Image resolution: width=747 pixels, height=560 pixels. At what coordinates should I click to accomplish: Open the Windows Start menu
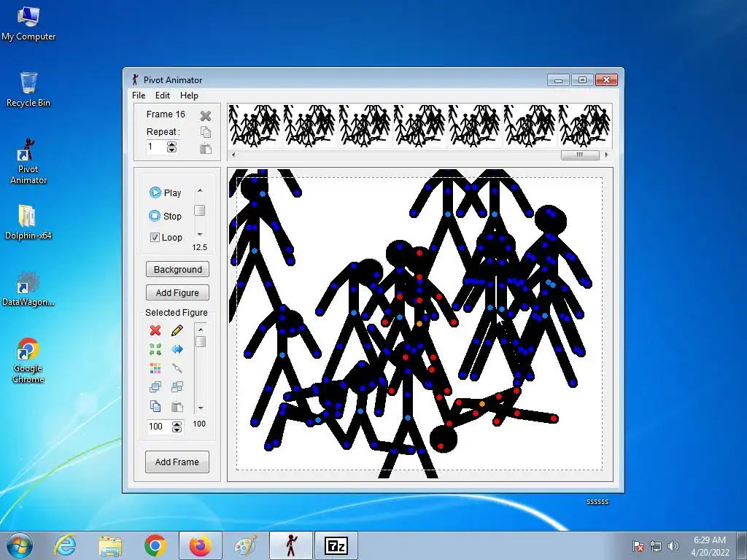[20, 545]
